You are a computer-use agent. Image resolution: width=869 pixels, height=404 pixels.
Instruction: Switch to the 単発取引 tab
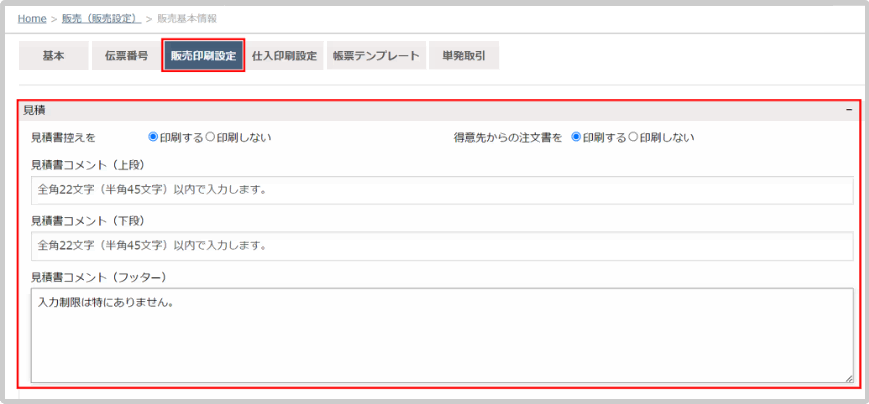click(463, 56)
